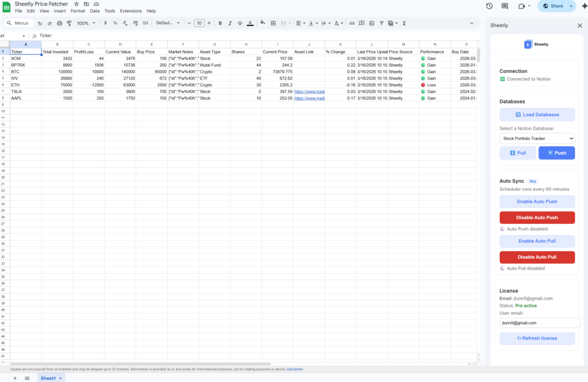588x382 pixels.
Task: Open the borders tool
Action: [x=273, y=24]
